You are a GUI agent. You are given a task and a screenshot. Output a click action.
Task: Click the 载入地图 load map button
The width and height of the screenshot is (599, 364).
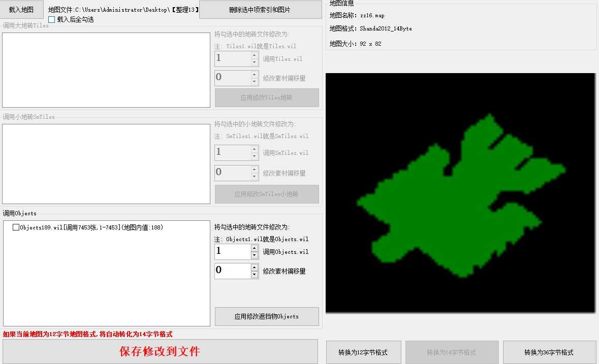[x=22, y=10]
